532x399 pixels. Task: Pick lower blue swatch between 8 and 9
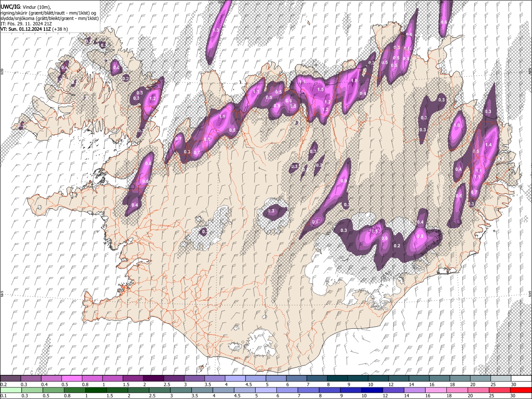(330, 390)
